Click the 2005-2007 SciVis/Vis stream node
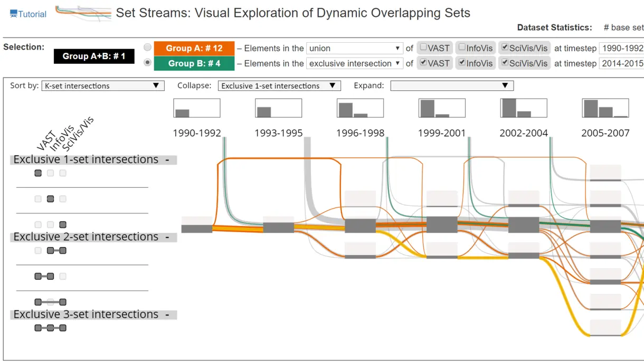 (x=605, y=226)
